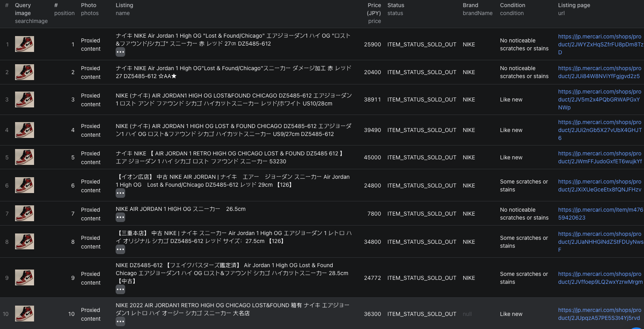Click the Listing page column header
The height and width of the screenshot is (329, 644).
(574, 9)
